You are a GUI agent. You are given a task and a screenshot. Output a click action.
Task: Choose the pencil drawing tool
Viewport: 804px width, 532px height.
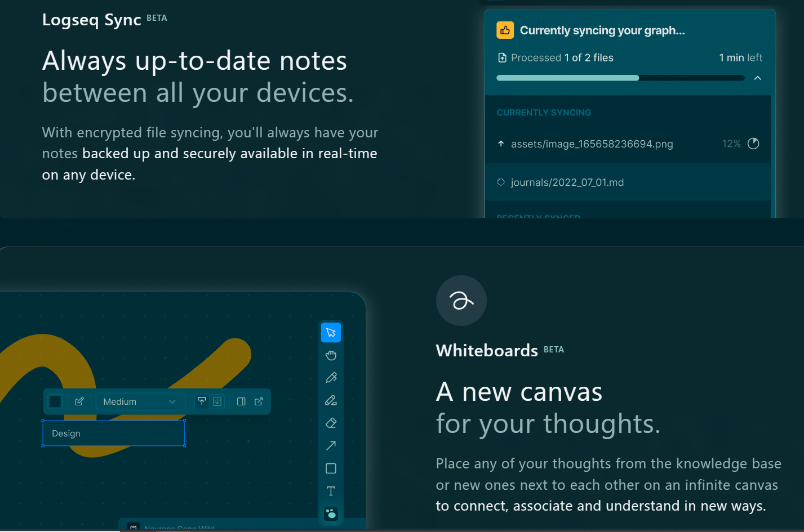331,378
